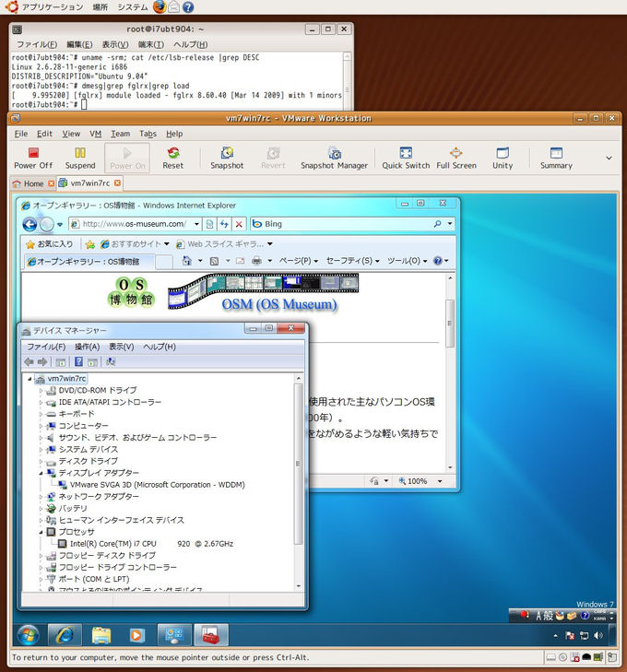Click the favorites star お気に入り button in IE

coord(49,244)
